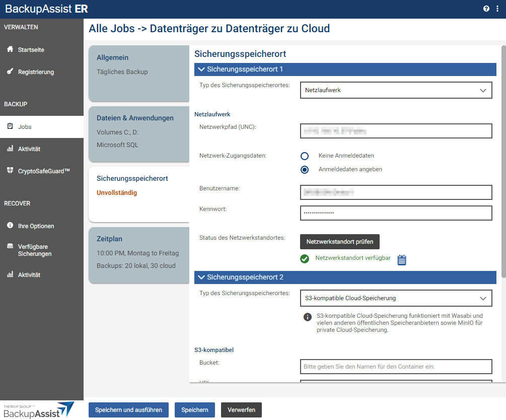Open the network status log clipboard icon
The width and height of the screenshot is (506, 420).
coord(402,260)
